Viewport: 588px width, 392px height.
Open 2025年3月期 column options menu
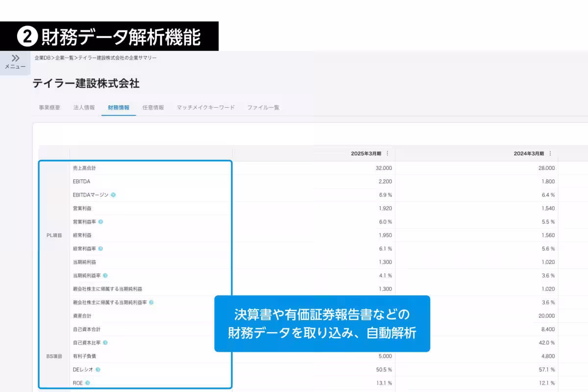click(388, 153)
